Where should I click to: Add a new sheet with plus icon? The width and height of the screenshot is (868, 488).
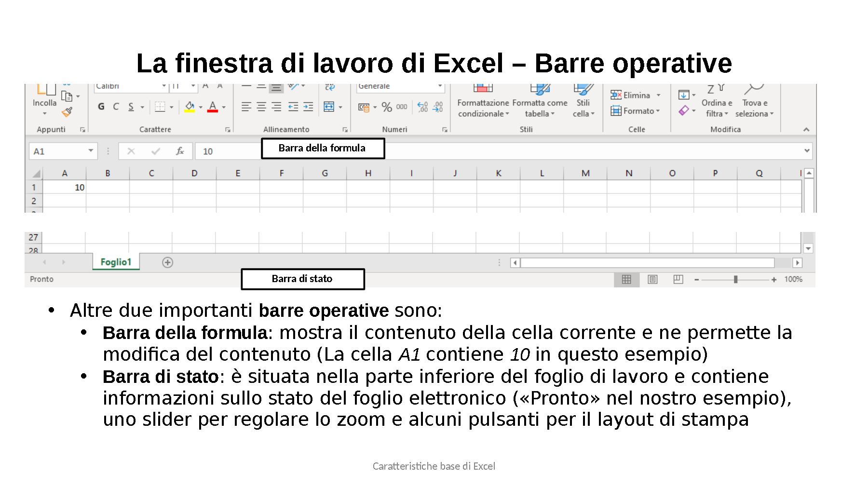(x=167, y=262)
